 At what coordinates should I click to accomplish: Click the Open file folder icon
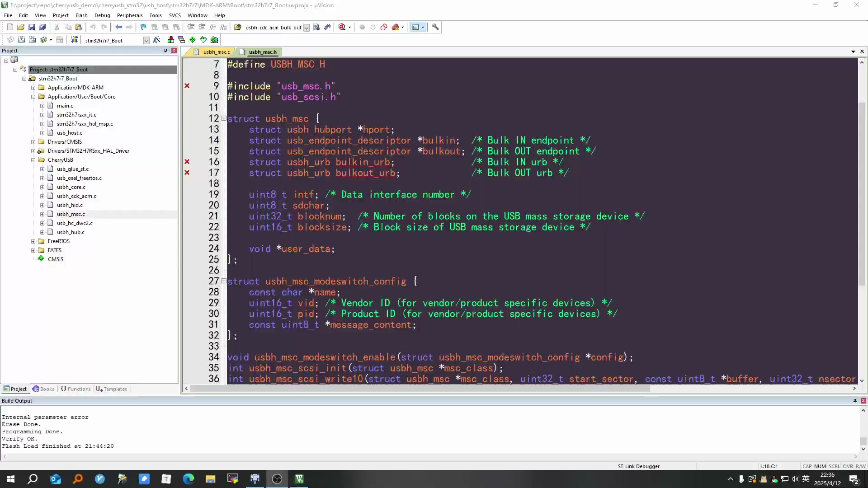[x=21, y=27]
